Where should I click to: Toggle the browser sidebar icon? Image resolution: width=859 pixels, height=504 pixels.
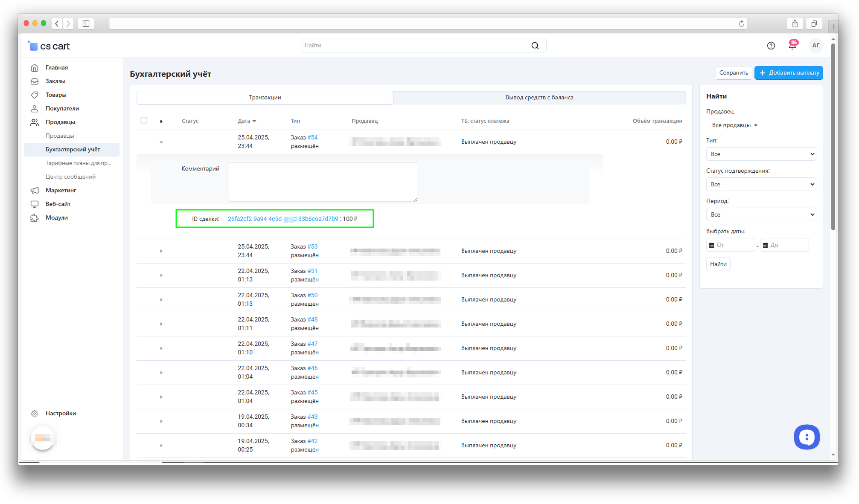click(x=86, y=23)
